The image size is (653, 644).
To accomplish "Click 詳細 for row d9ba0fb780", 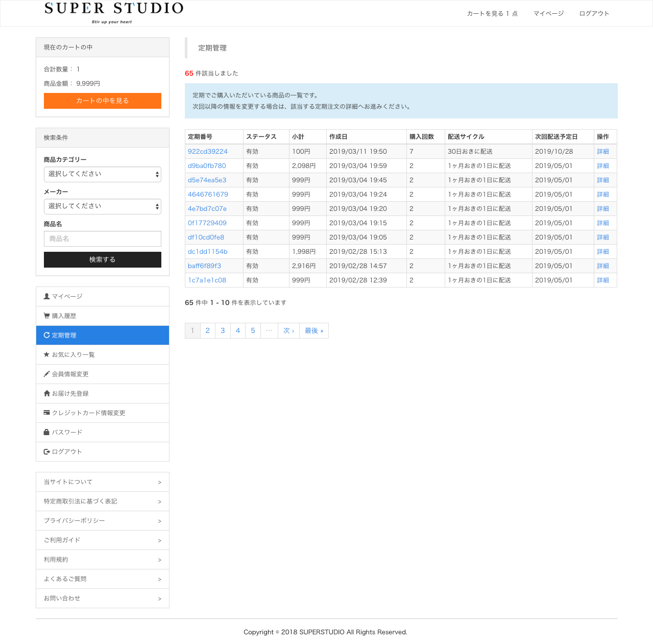I will pyautogui.click(x=603, y=166).
